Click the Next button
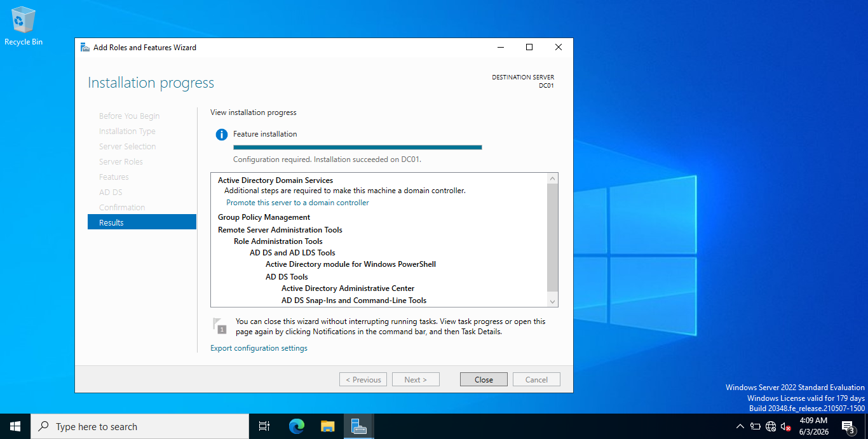This screenshot has height=439, width=868. (415, 379)
